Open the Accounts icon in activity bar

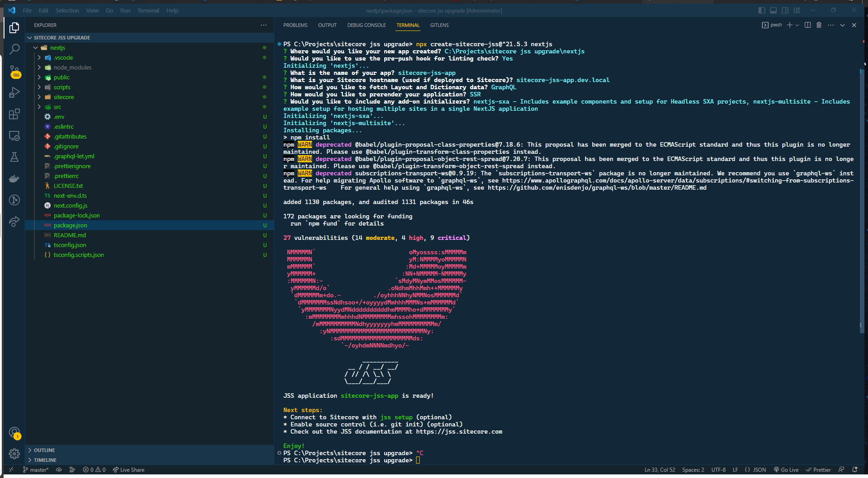tap(14, 432)
